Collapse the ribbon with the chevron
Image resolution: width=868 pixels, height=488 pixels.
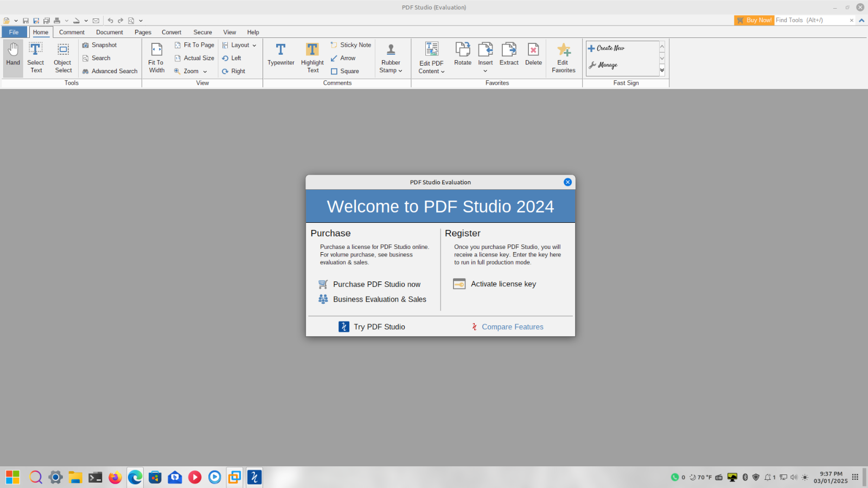[x=861, y=21]
